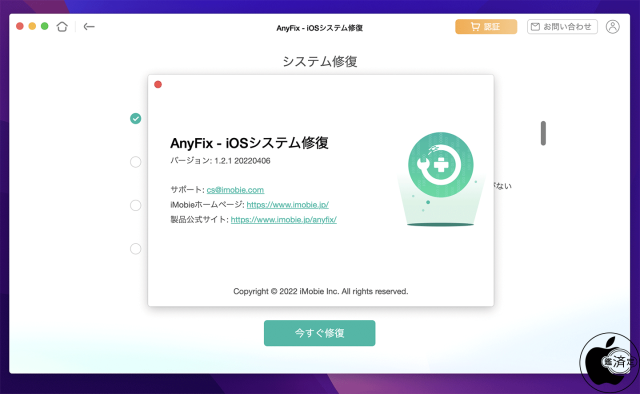
Task: Click the green fullscreen window button
Action: [45, 26]
